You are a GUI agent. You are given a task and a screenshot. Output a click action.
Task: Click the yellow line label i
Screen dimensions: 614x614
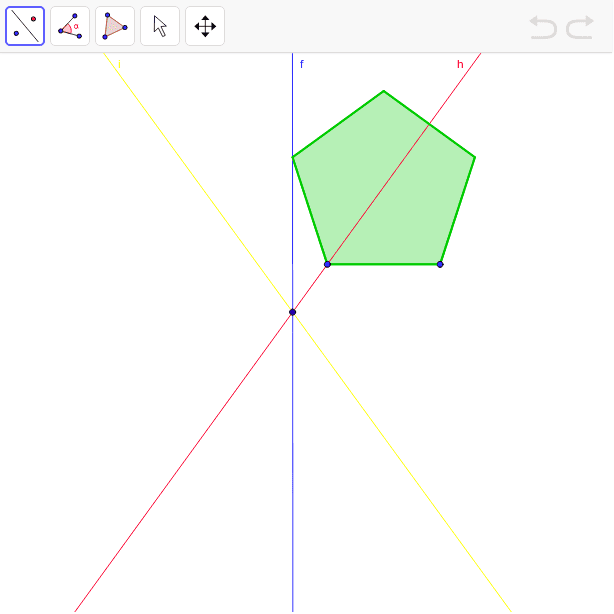pos(119,64)
